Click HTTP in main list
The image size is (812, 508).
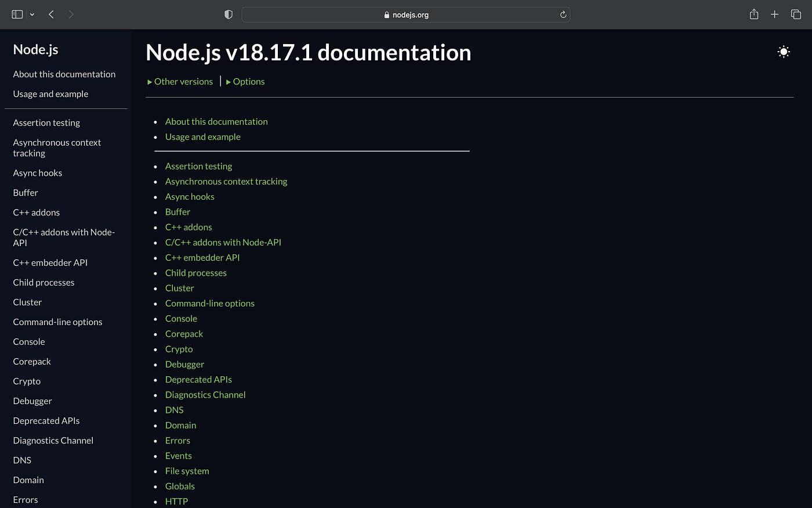point(176,502)
